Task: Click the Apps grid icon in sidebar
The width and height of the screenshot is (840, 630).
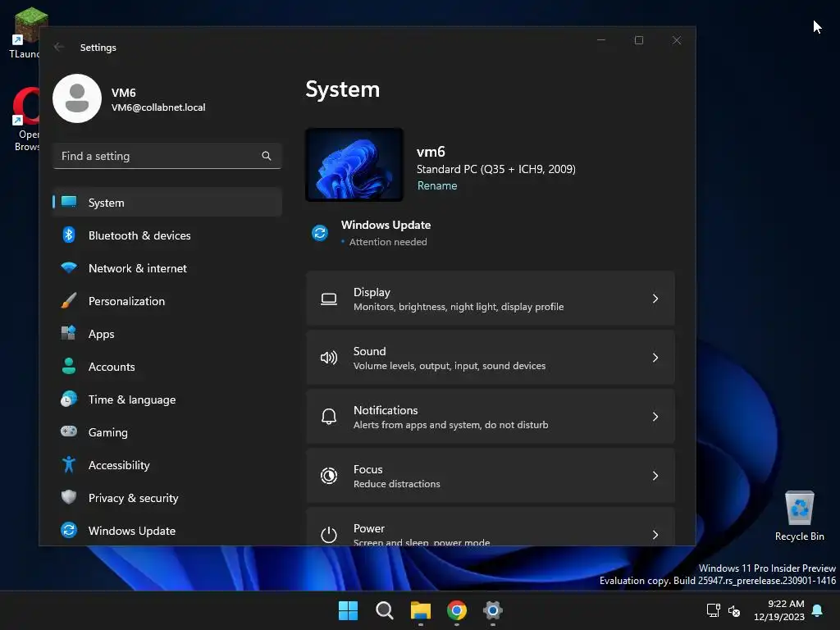Action: (69, 333)
